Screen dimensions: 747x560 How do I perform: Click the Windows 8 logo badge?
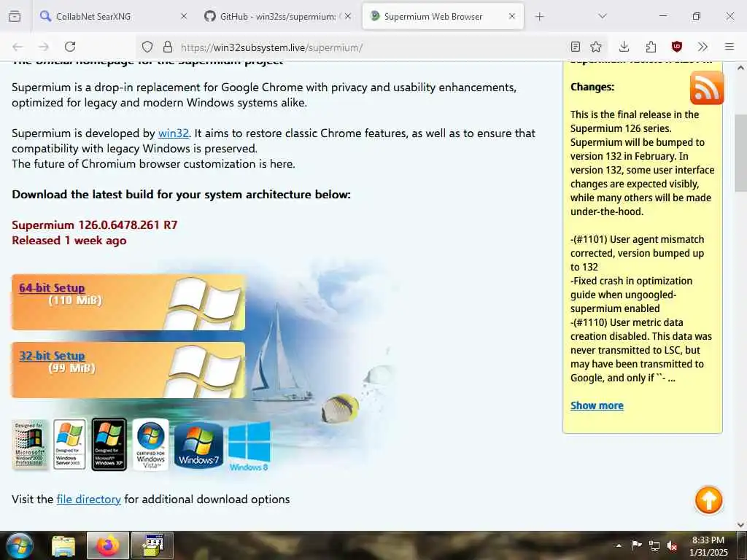point(249,446)
